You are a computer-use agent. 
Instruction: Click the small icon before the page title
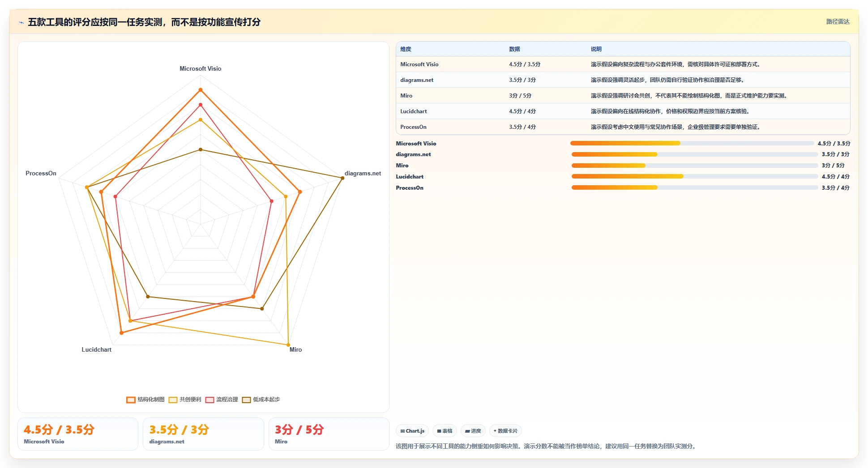click(x=21, y=22)
